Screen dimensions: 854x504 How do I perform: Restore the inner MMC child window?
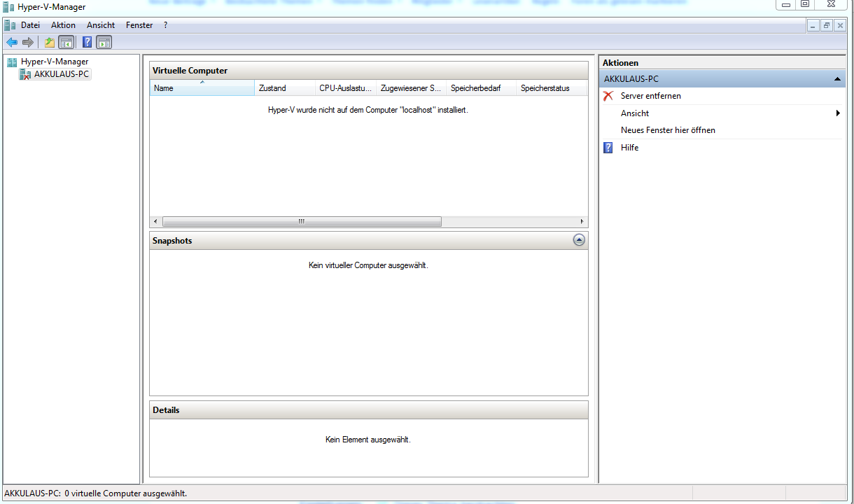tap(827, 25)
